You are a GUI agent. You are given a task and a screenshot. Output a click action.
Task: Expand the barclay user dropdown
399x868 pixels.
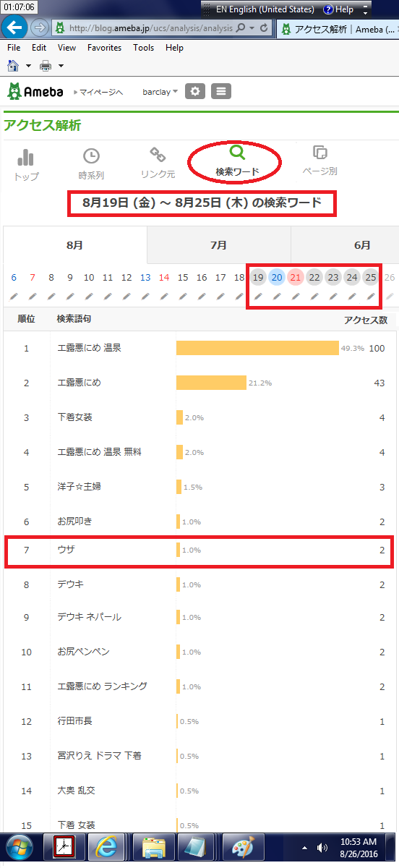coord(160,92)
